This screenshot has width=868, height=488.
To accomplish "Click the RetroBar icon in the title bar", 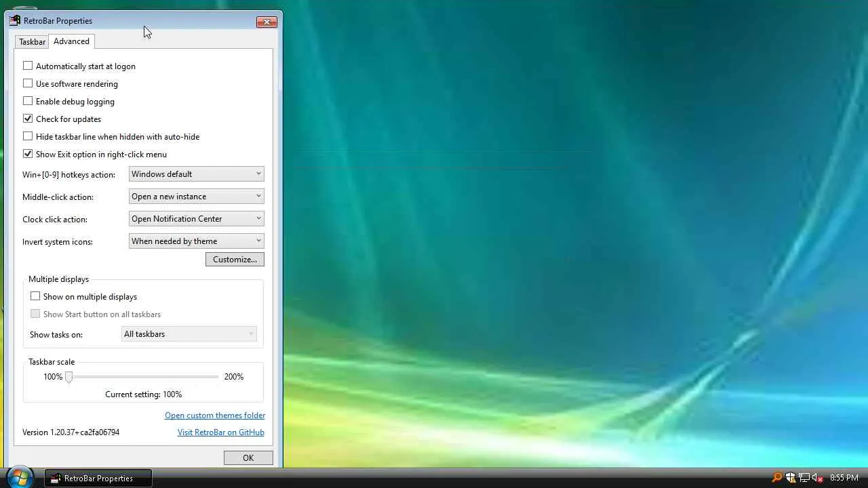I will [x=15, y=21].
